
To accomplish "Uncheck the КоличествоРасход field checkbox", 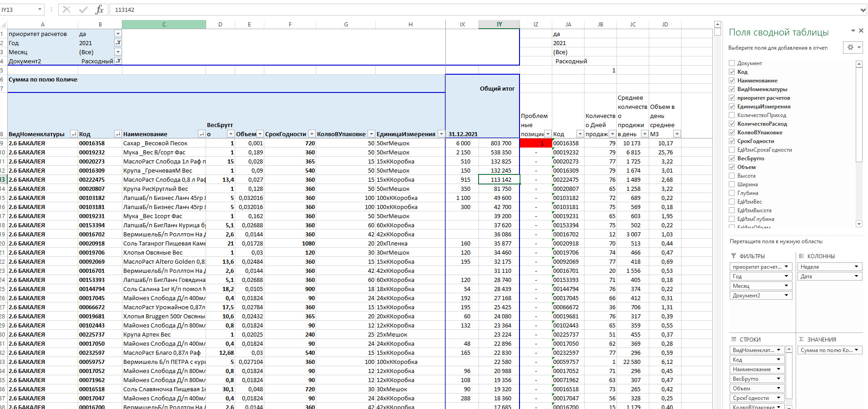I will 732,124.
